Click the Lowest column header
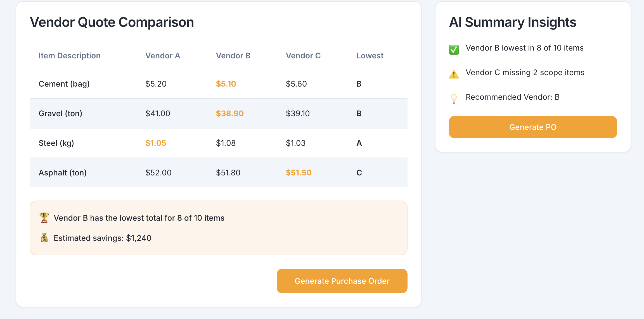The width and height of the screenshot is (644, 319). tap(370, 56)
